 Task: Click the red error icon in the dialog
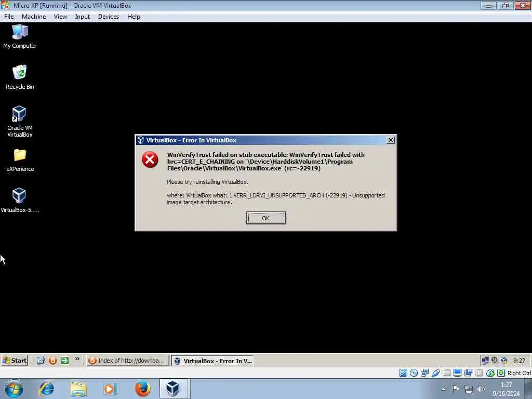coord(150,159)
